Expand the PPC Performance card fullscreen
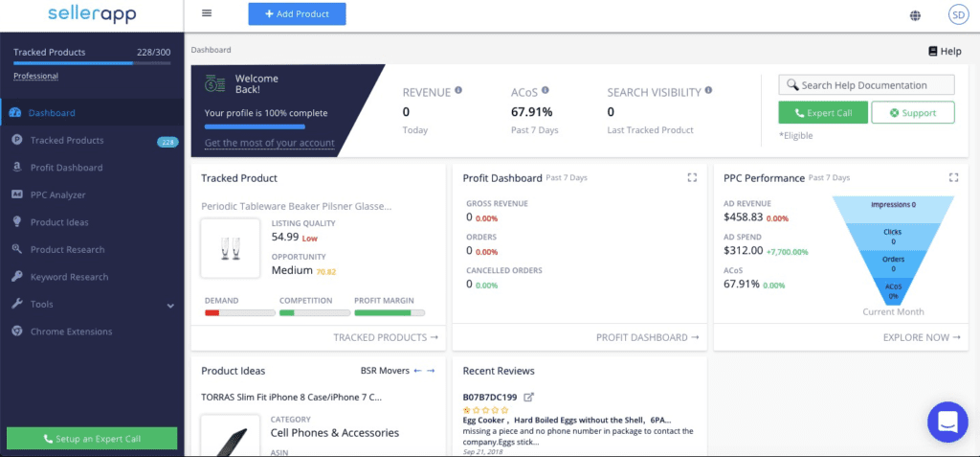Screen dimensions: 980x457 (953, 178)
